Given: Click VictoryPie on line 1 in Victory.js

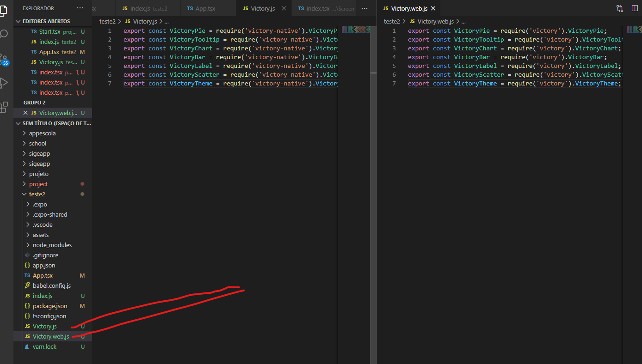Looking at the screenshot, I should [187, 31].
